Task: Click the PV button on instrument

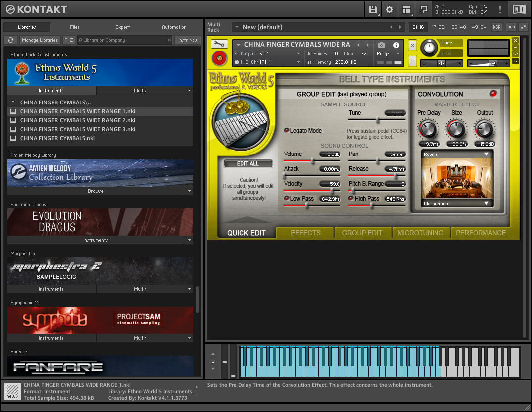Action: pyautogui.click(x=515, y=61)
